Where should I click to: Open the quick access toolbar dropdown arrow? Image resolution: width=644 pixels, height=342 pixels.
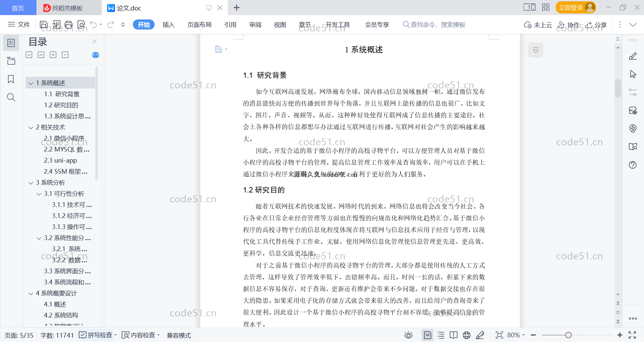pos(123,24)
